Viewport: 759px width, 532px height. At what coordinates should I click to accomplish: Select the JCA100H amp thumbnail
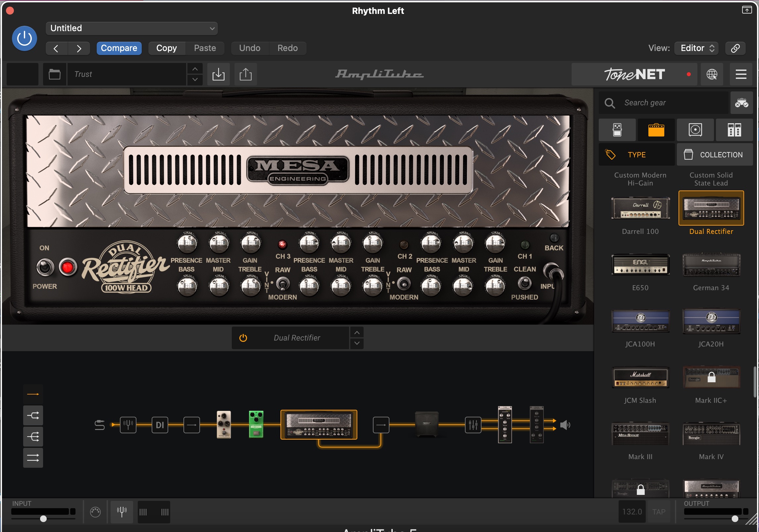tap(640, 321)
